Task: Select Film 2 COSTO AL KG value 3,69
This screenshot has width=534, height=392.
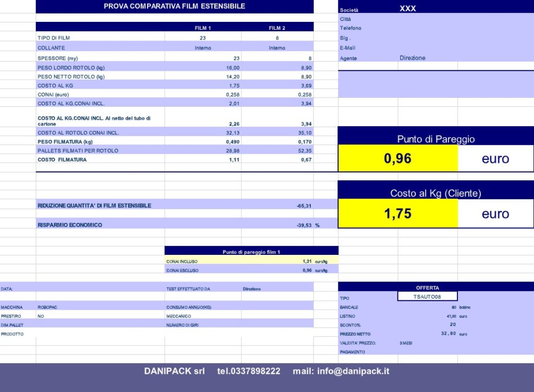Action: click(305, 85)
